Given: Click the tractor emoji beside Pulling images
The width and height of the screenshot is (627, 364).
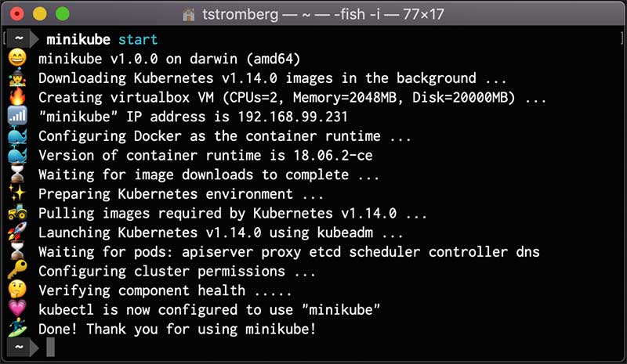Looking at the screenshot, I should coord(17,214).
